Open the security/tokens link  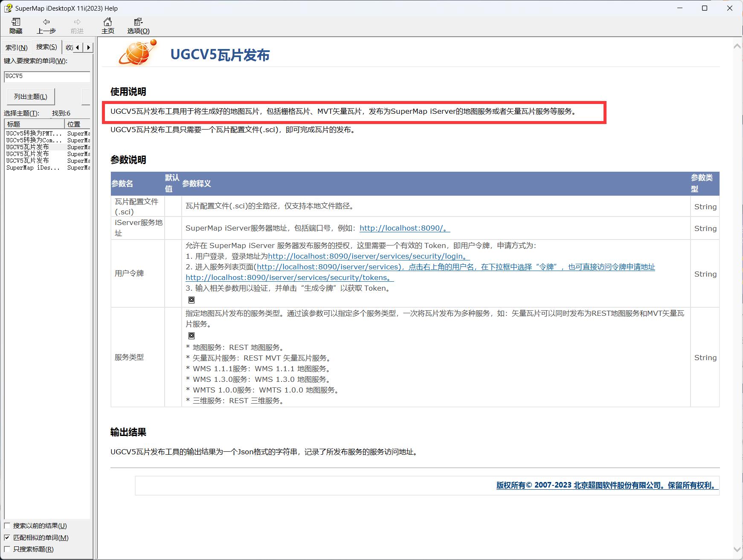[x=290, y=277]
